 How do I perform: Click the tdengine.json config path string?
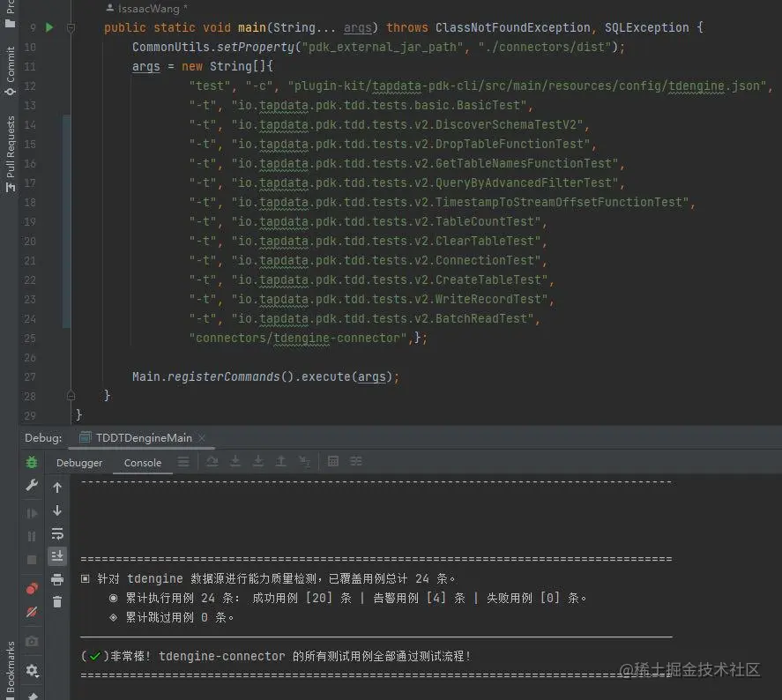[529, 86]
